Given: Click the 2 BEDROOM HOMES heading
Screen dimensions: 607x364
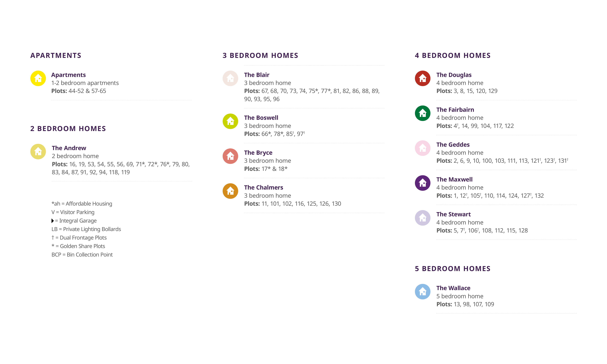Looking at the screenshot, I should (x=68, y=128).
